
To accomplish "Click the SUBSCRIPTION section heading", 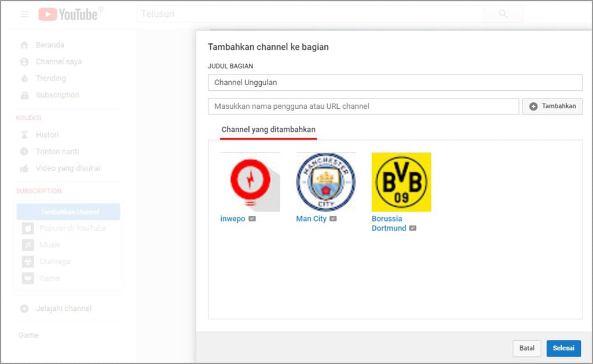I will [x=39, y=191].
